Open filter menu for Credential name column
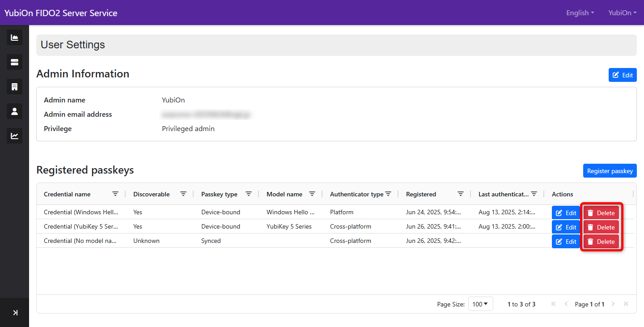 click(x=115, y=194)
